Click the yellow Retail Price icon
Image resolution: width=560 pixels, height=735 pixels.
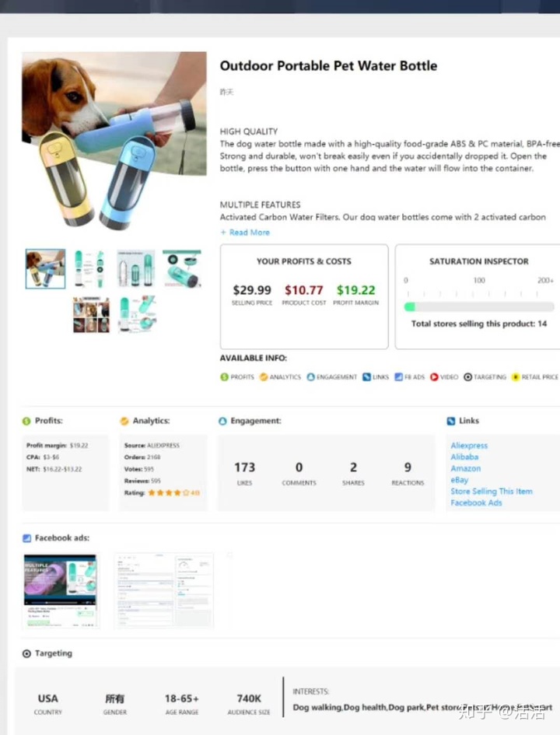(x=516, y=377)
